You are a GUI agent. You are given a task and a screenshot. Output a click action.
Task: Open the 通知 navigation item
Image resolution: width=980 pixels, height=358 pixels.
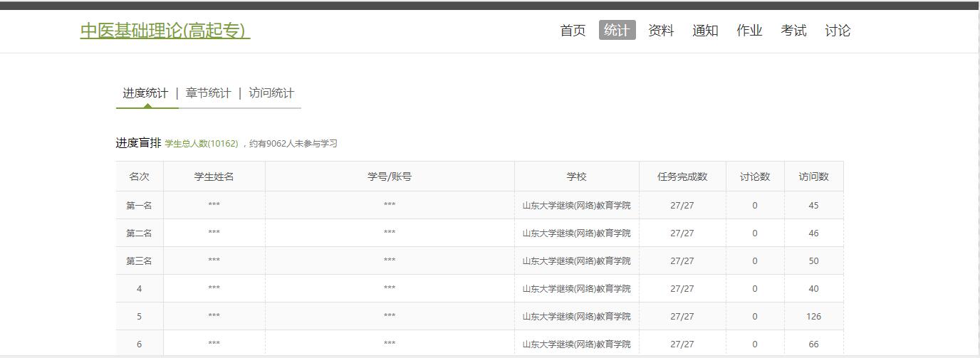(x=705, y=31)
